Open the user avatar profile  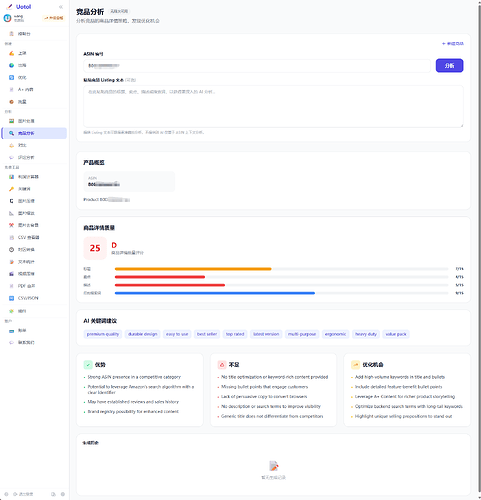coord(7,18)
